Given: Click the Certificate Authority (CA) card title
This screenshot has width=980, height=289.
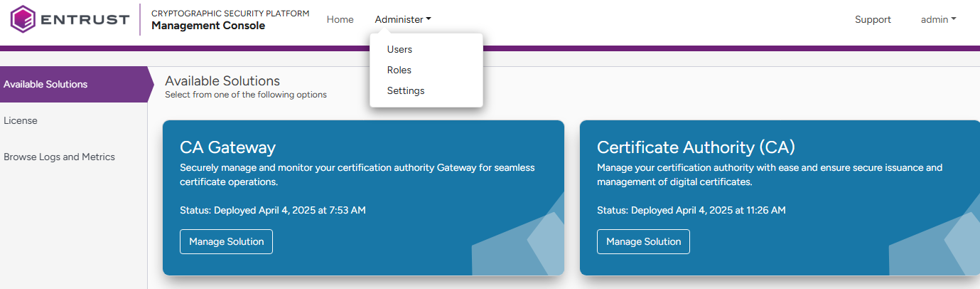Looking at the screenshot, I should point(696,147).
